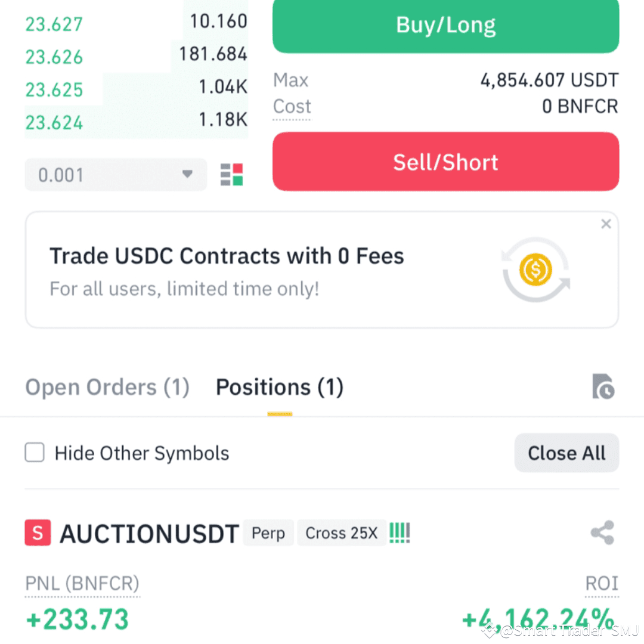Check the Hide Other Symbols checkbox
644x644 pixels.
click(35, 453)
